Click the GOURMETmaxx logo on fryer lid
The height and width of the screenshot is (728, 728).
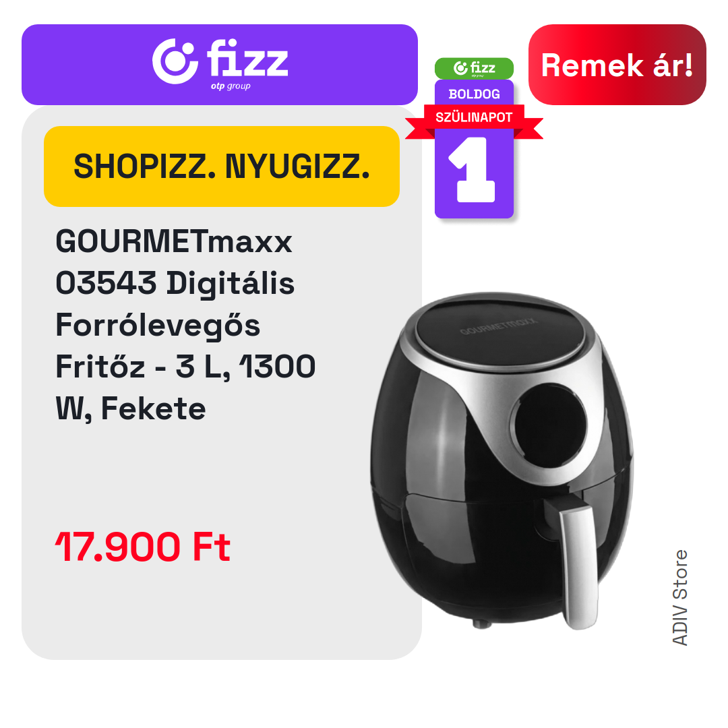tap(499, 326)
